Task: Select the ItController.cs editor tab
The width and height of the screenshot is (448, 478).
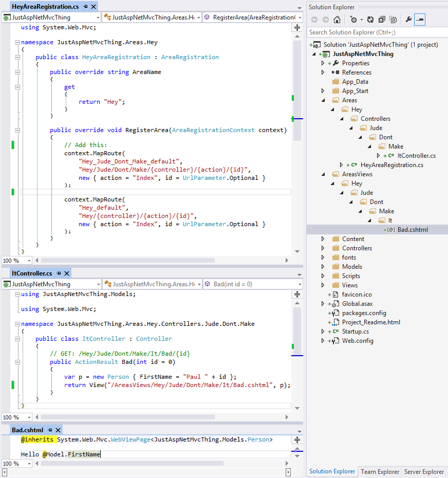Action: tap(32, 273)
